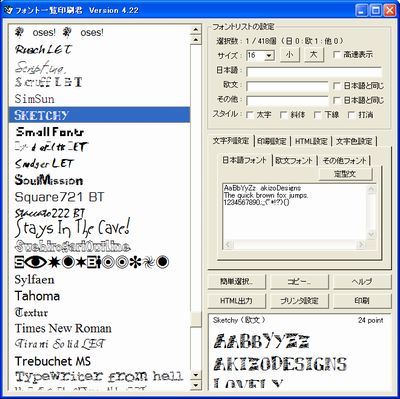The height and width of the screenshot is (399, 400).
Task: Click the 印刷 print button
Action: 362,301
